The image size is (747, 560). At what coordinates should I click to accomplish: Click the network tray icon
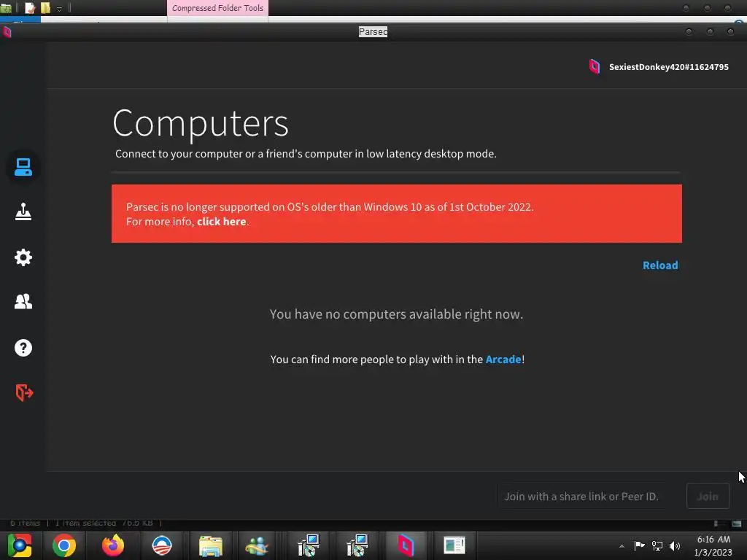coord(657,545)
